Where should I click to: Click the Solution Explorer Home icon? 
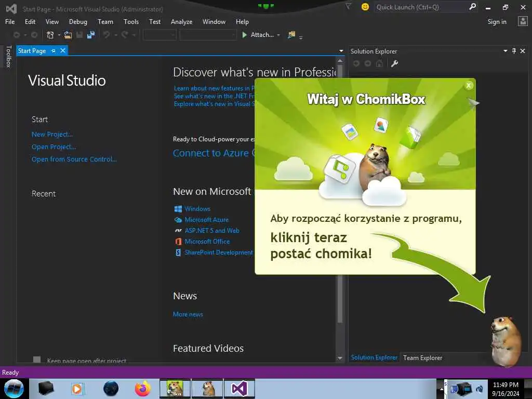click(379, 63)
